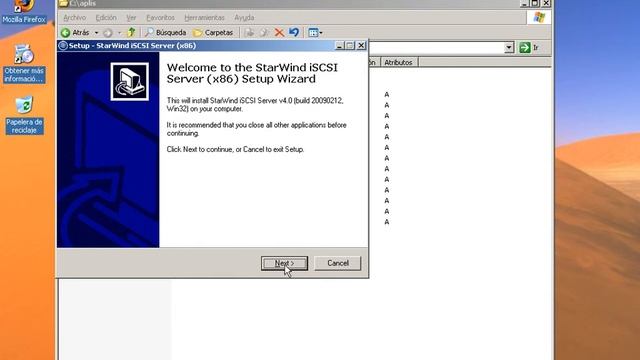
Task: Click the Atributos column header
Action: pyautogui.click(x=398, y=62)
